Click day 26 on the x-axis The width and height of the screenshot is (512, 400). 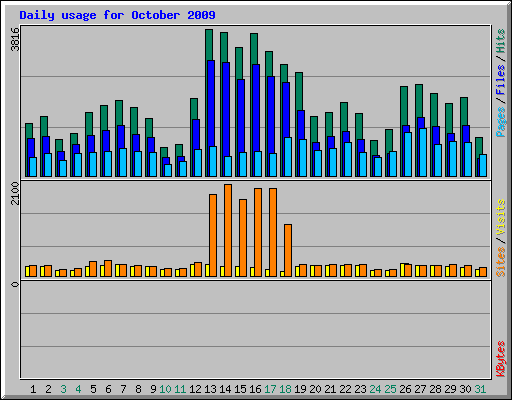[405, 389]
